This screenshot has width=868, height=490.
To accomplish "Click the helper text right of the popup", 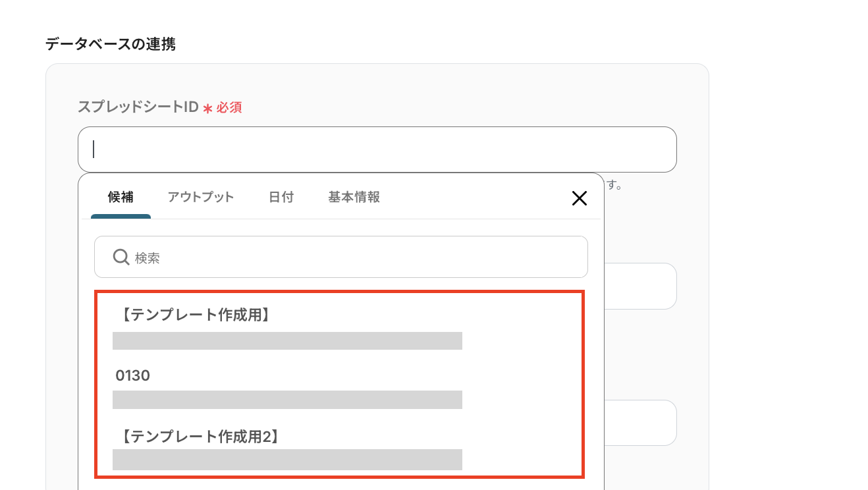I will pos(614,185).
